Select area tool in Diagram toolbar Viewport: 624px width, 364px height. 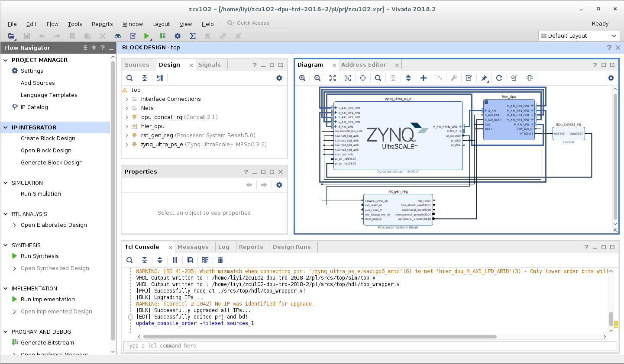[348, 78]
